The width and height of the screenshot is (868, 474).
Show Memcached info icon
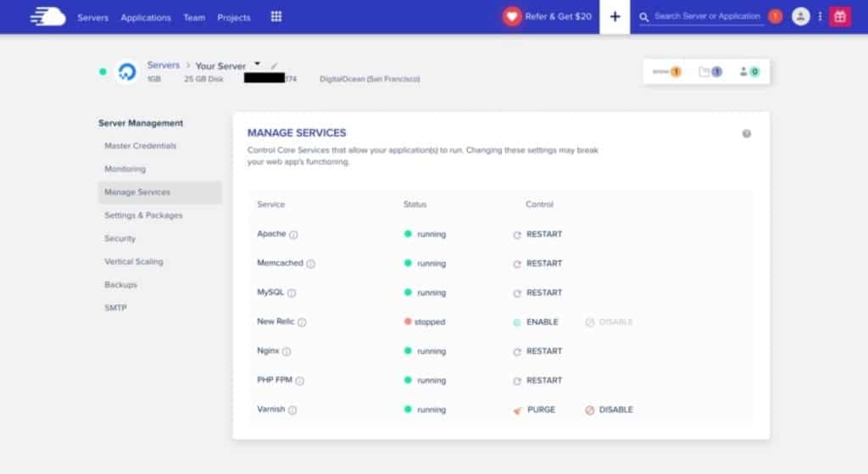pos(310,264)
